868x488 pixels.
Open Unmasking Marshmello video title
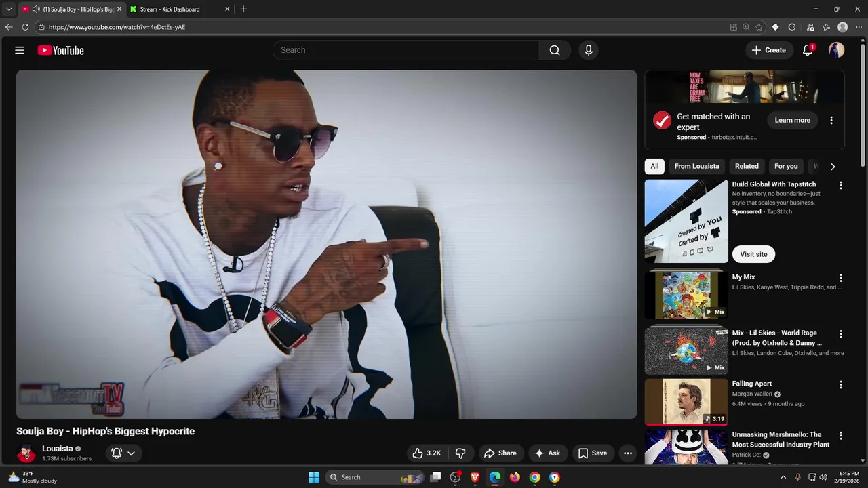point(781,440)
